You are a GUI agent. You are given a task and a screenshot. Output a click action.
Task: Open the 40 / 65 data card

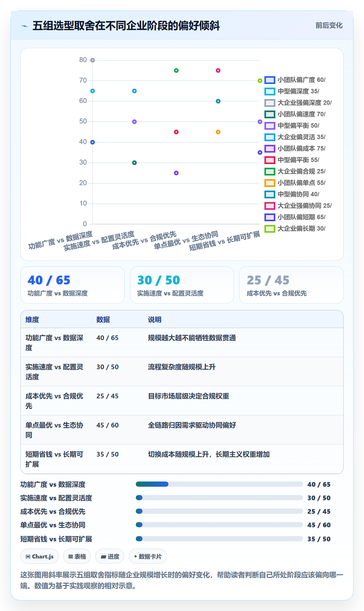click(x=73, y=285)
